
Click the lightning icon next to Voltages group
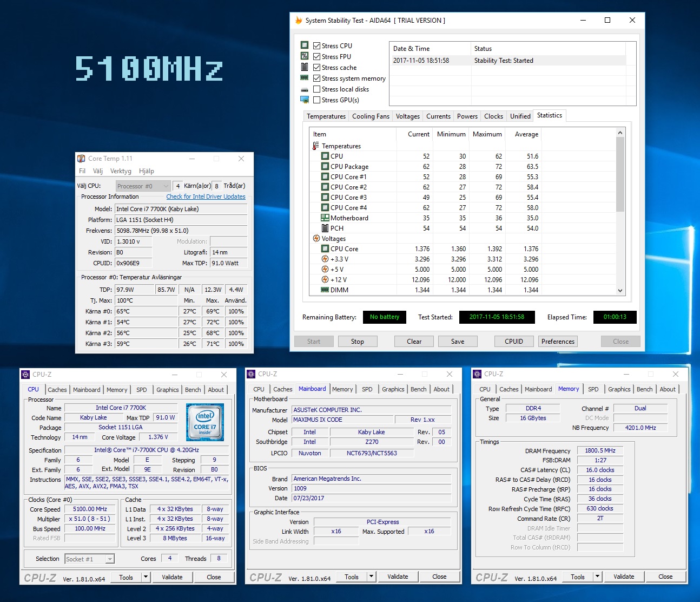click(x=316, y=238)
